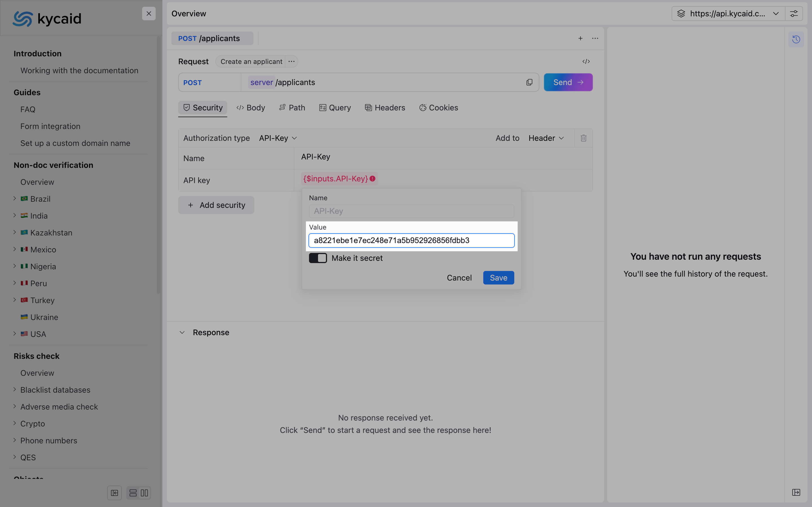This screenshot has width=812, height=507.
Task: Switch to stacked row layout
Action: click(x=133, y=493)
